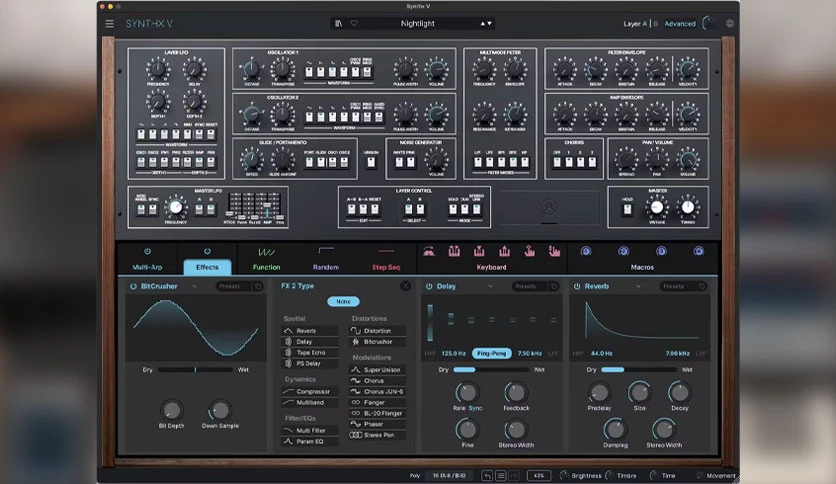
Task: Choose Compressor from Dynamics effects
Action: pyautogui.click(x=310, y=391)
